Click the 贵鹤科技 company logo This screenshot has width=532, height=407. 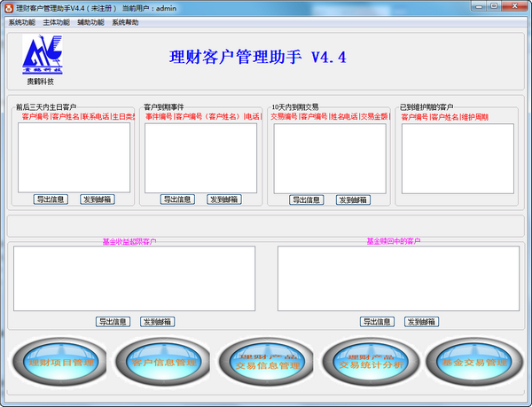click(43, 55)
